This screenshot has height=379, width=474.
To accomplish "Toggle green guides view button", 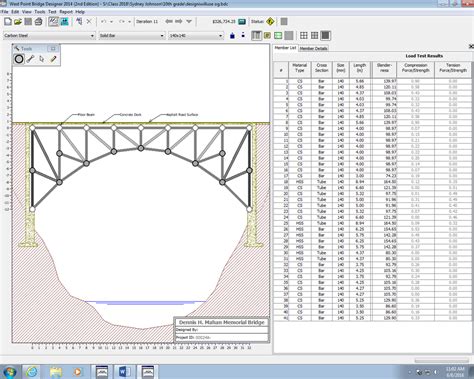I will pos(278,35).
